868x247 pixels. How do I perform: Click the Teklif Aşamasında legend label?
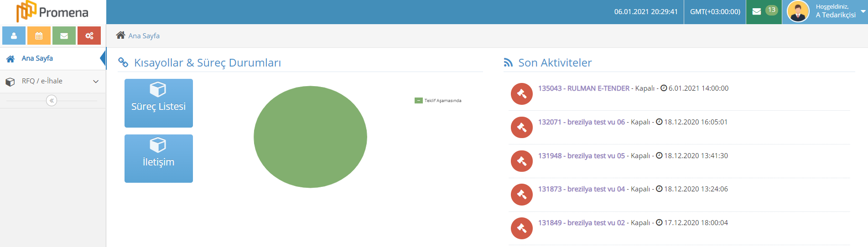point(443,101)
